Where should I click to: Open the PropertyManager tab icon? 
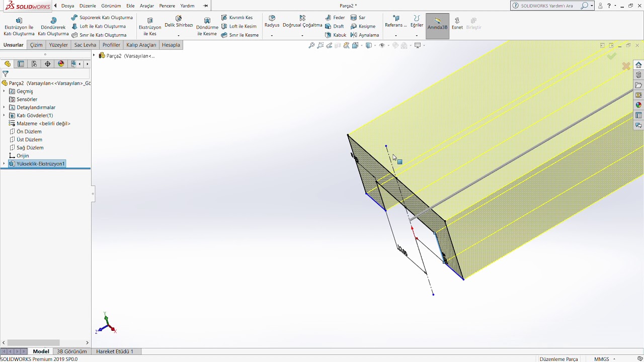click(21, 64)
